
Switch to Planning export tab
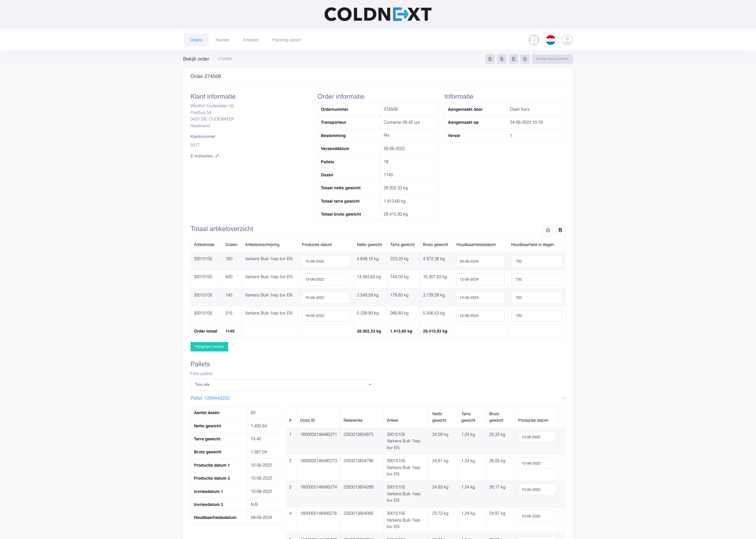[286, 40]
